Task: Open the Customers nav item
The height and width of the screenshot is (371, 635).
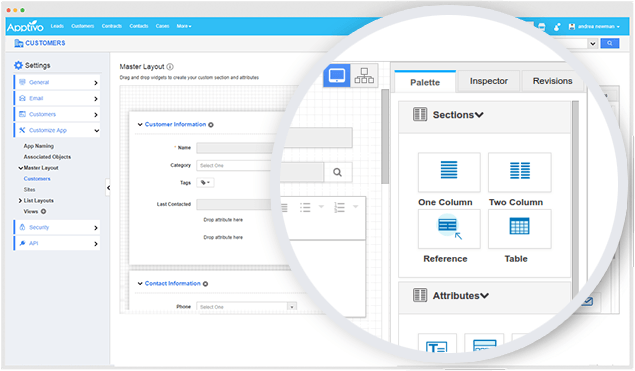Action: 83,26
